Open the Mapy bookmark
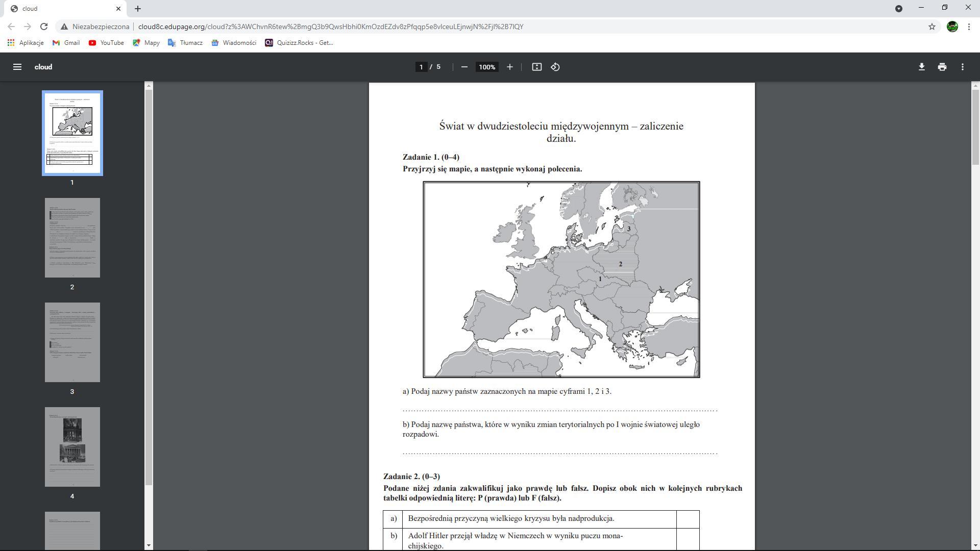The height and width of the screenshot is (551, 980). [x=146, y=43]
